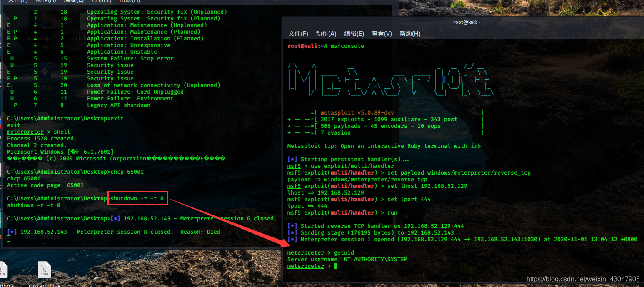Click the 'root@kali:~# msfconsole' prompt line

tap(326, 46)
